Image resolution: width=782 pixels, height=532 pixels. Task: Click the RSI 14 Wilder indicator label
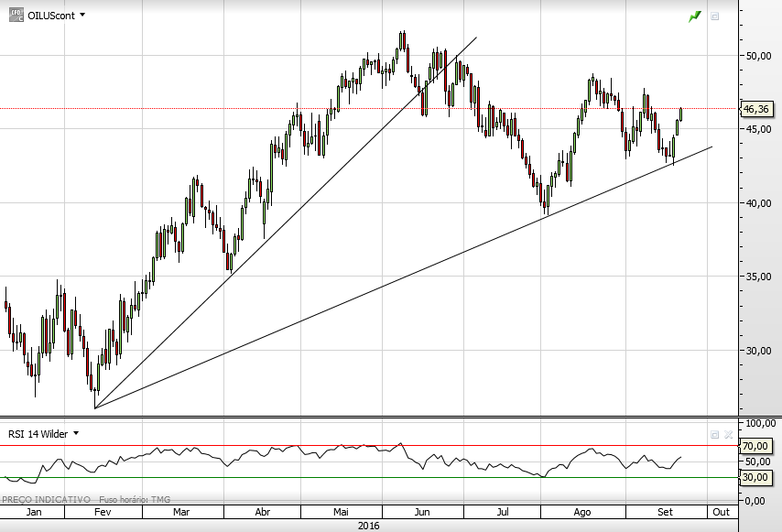tap(38, 434)
